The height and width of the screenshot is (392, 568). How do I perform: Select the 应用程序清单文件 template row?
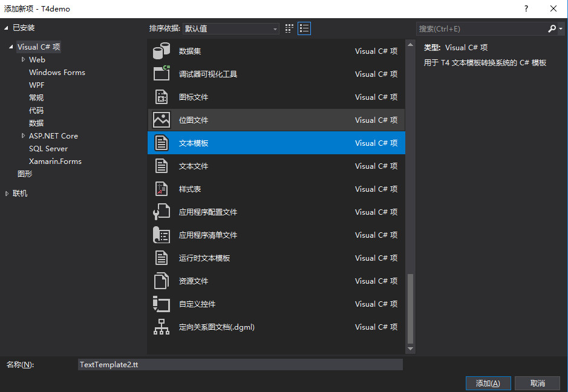point(276,235)
